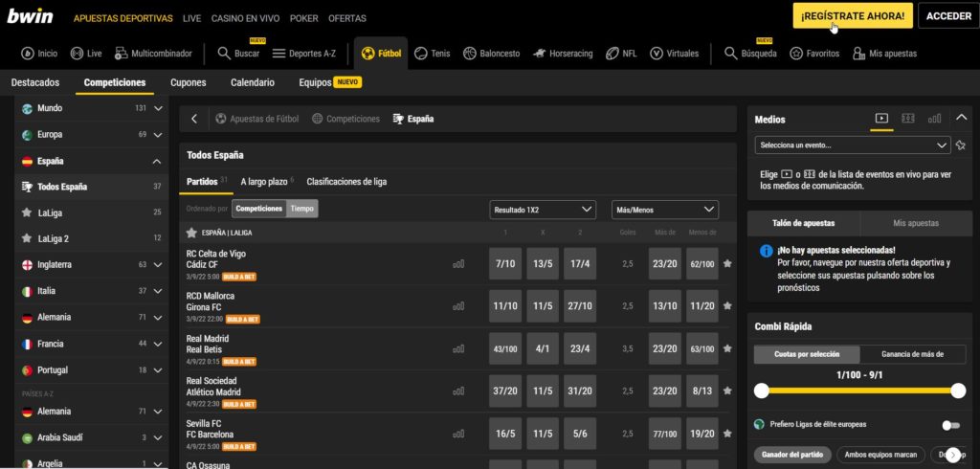Viewport: 980px width, 469px height.
Task: Click ¡Regístrate ahora! button
Action: (853, 16)
